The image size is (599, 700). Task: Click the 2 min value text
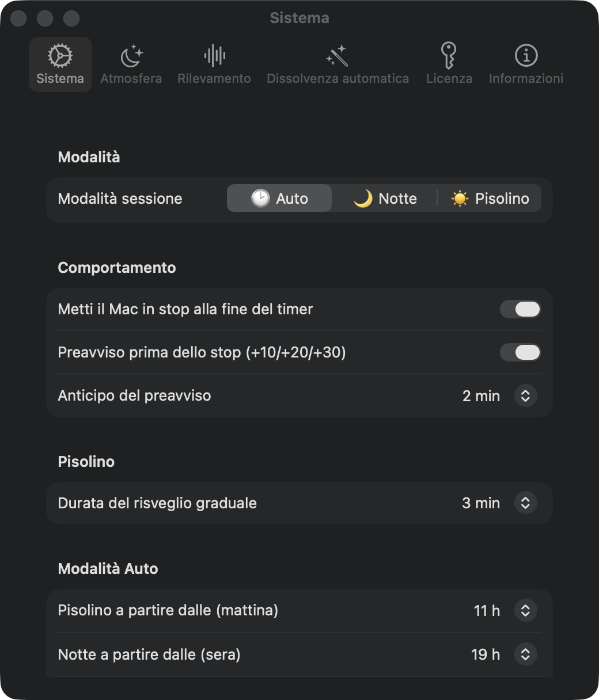click(x=481, y=396)
